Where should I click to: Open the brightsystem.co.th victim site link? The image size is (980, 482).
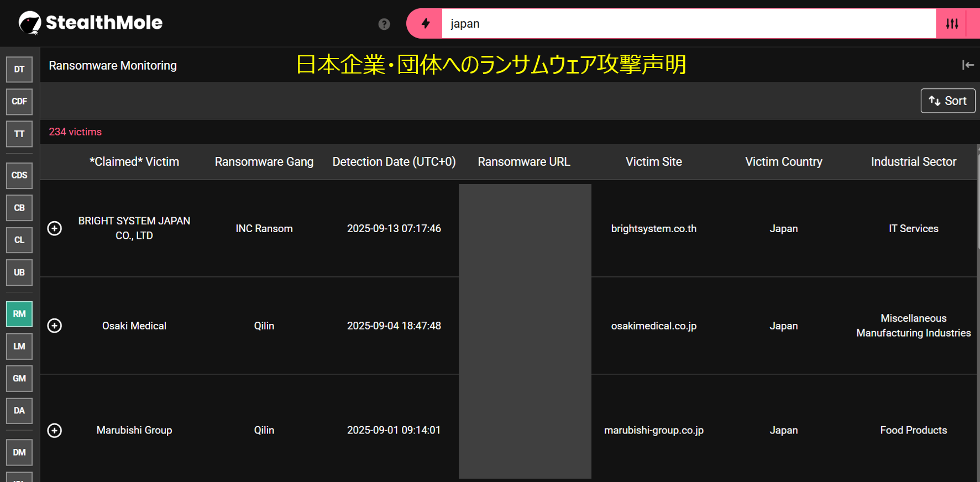653,228
